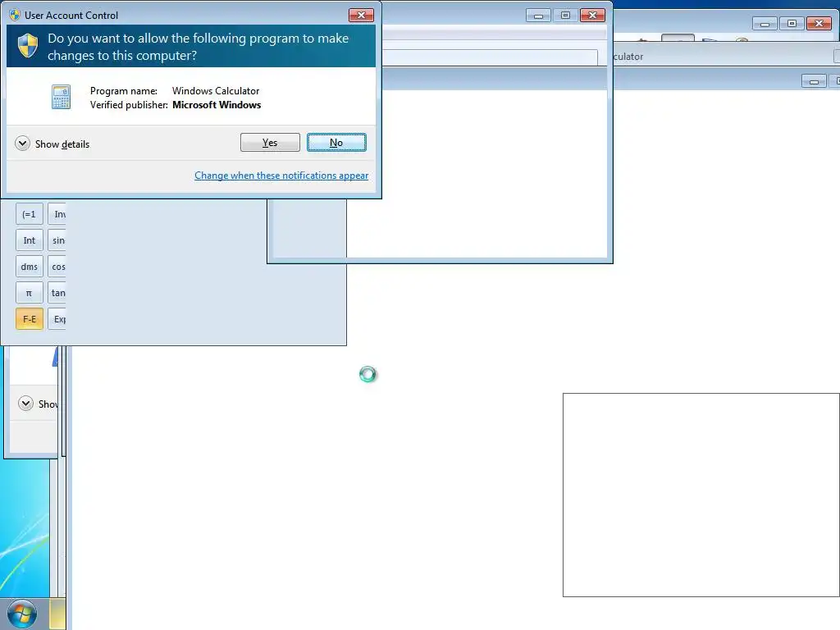Click the No button in User Account Control
The width and height of the screenshot is (840, 630).
click(x=336, y=143)
